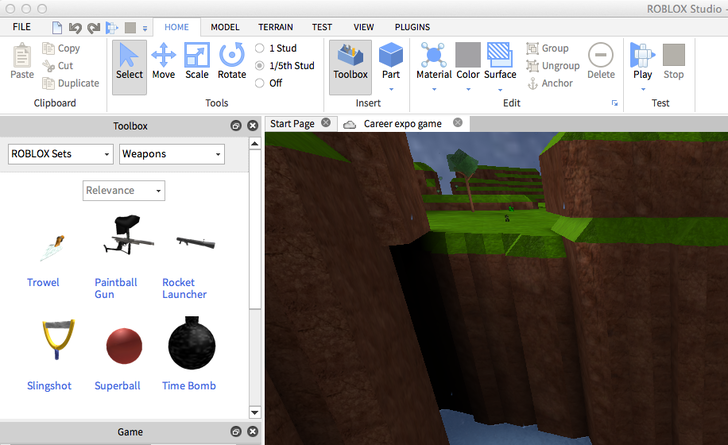This screenshot has width=728, height=445.
Task: Click the Paste clipboard icon
Action: [x=22, y=55]
